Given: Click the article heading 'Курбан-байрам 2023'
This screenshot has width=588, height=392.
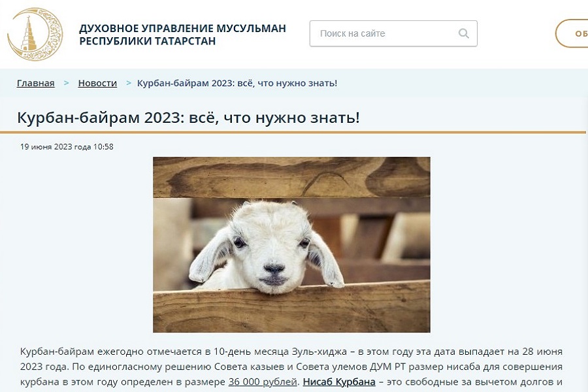Looking at the screenshot, I should pyautogui.click(x=188, y=118).
